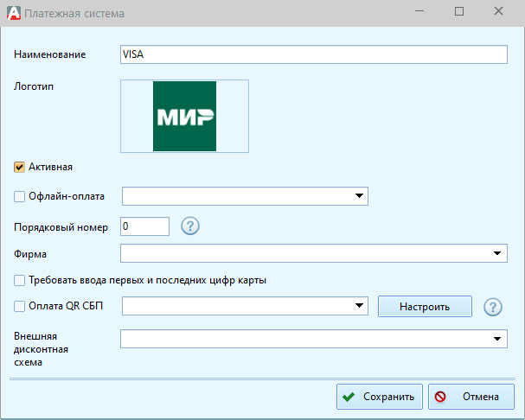The image size is (525, 420).
Task: Enable the Офлайн-оплата checkbox
Action: (19, 196)
